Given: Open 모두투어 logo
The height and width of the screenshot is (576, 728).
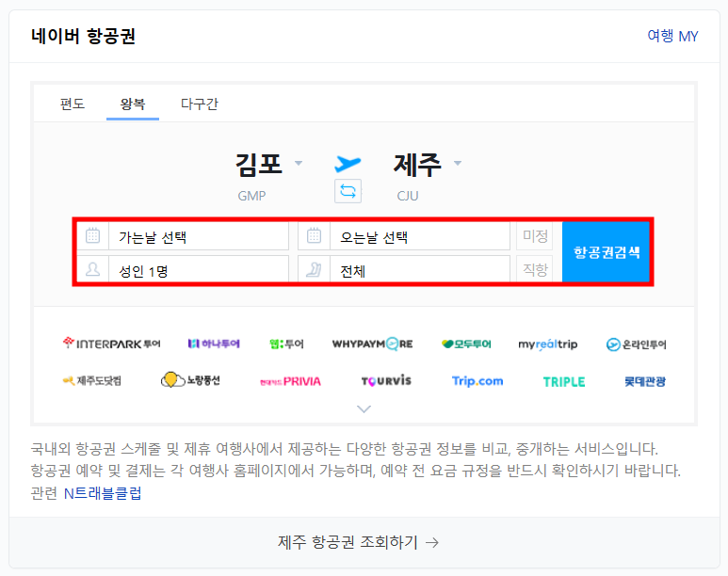Looking at the screenshot, I should pyautogui.click(x=466, y=344).
